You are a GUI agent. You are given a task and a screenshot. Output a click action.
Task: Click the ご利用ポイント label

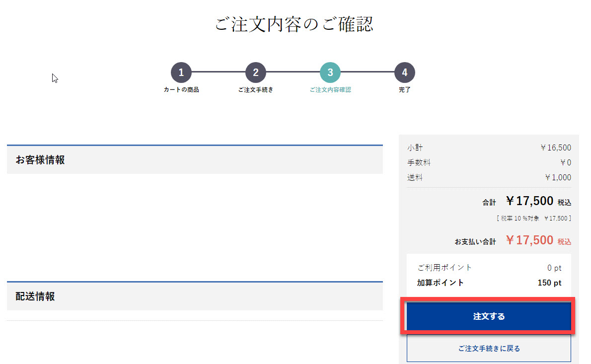tap(444, 268)
